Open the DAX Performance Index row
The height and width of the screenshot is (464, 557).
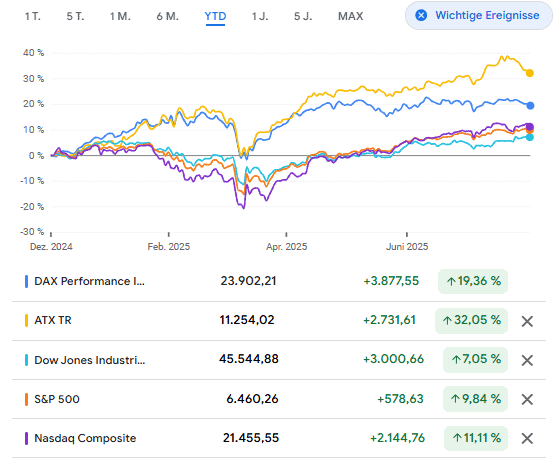coord(279,281)
